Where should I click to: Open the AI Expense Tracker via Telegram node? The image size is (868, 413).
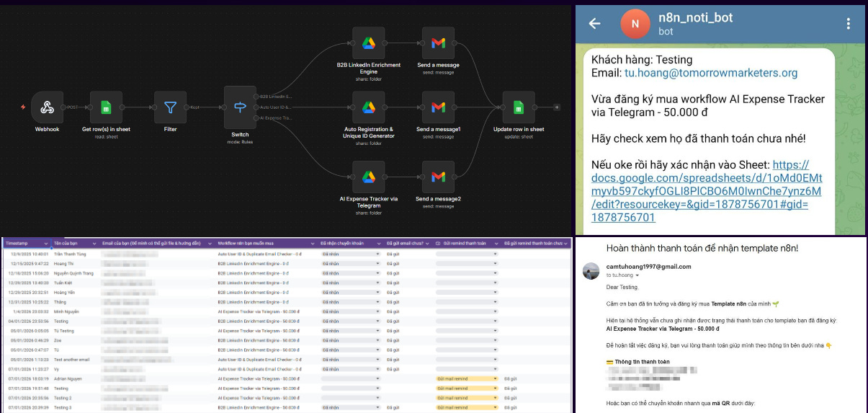368,177
